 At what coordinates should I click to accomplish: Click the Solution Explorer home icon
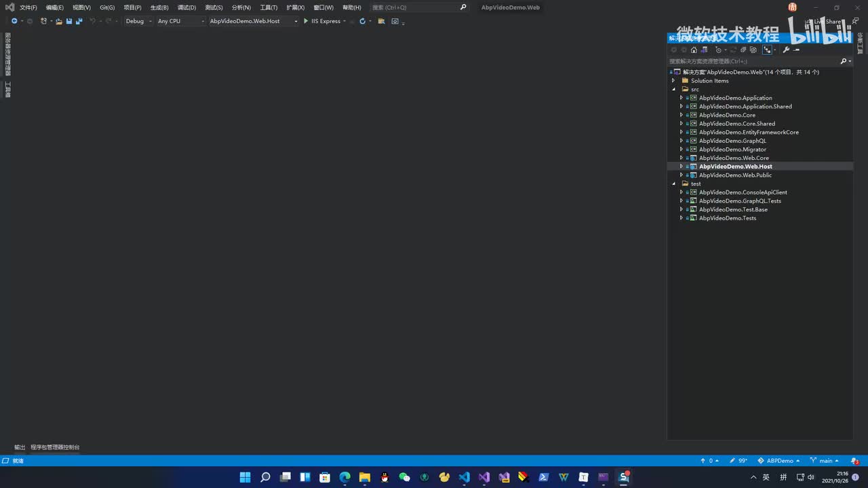pos(694,49)
